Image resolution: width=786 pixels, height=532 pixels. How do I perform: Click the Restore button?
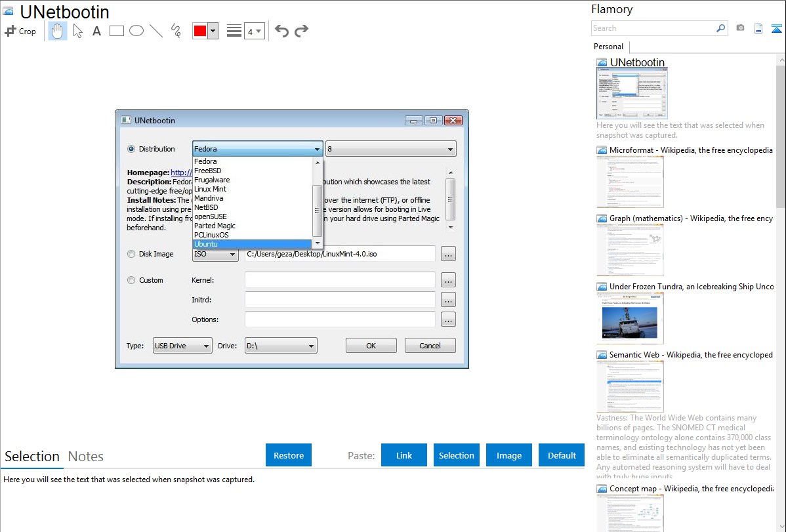(289, 455)
